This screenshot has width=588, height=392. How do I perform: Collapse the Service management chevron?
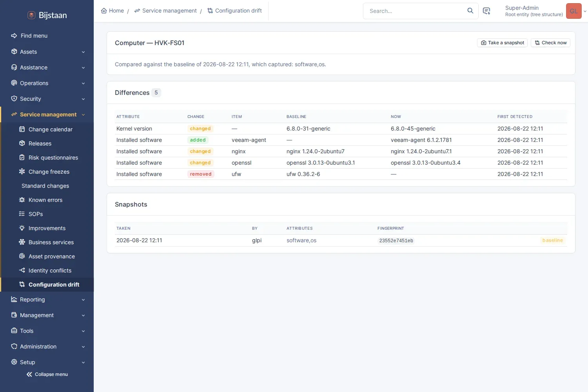[83, 114]
